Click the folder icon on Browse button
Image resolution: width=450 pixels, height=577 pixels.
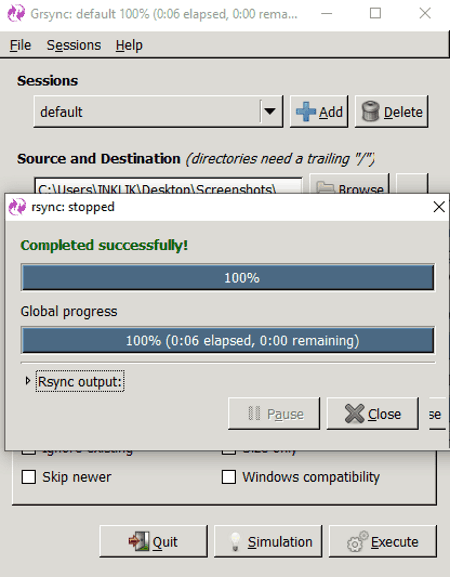(x=325, y=187)
